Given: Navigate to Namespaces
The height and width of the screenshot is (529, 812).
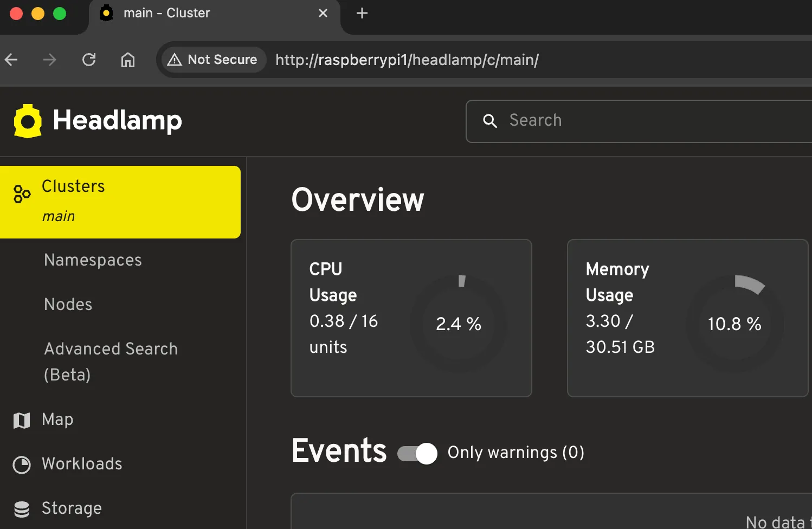Looking at the screenshot, I should click(x=93, y=260).
